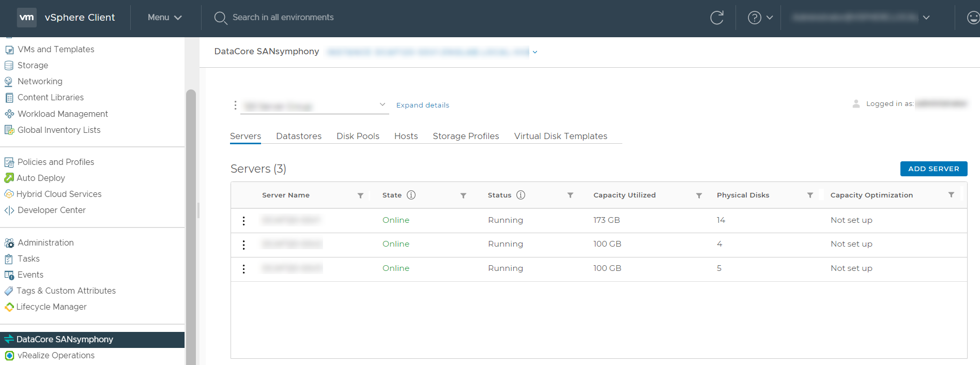The width and height of the screenshot is (980, 365).
Task: Focus the Search in all environments field
Action: (x=283, y=18)
